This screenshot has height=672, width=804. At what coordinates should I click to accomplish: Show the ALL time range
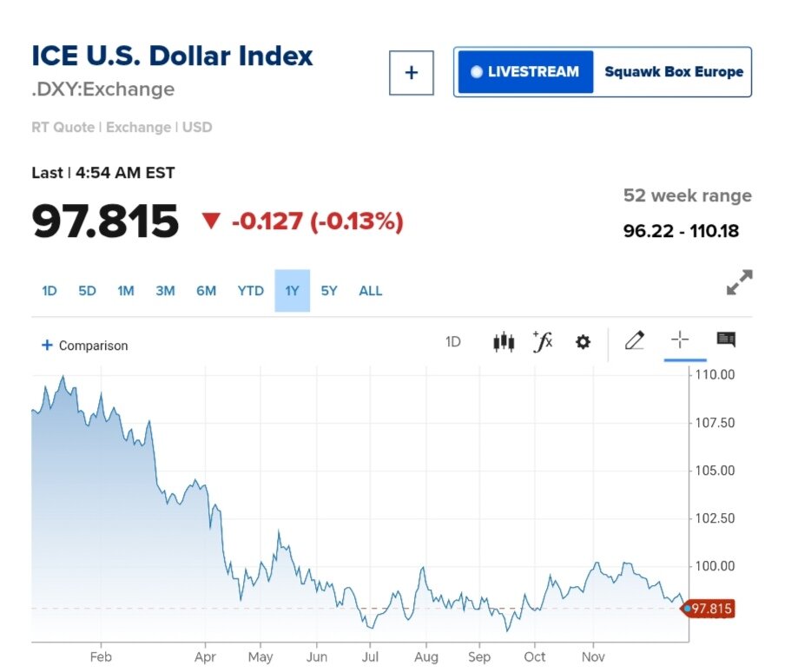(371, 291)
